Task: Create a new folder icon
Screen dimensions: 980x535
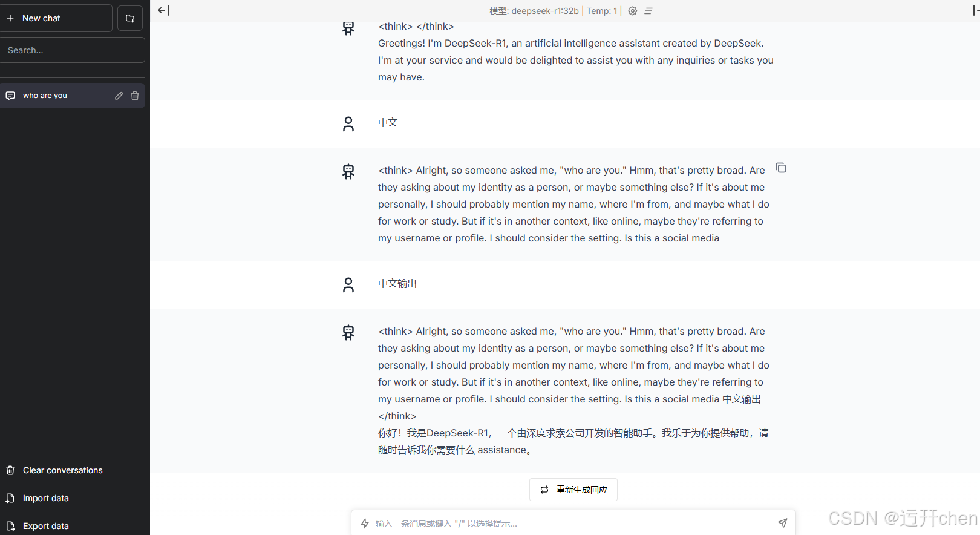Action: click(130, 18)
